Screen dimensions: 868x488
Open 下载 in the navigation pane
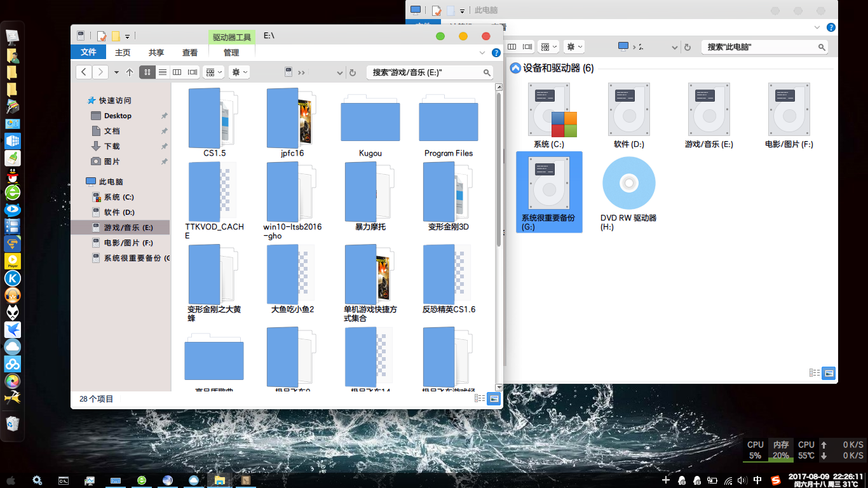tap(112, 146)
